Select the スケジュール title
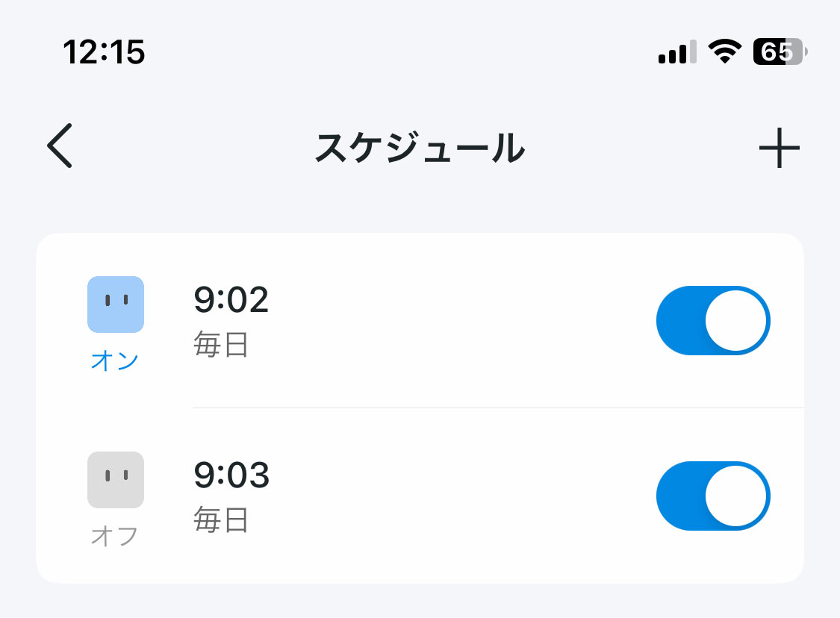This screenshot has width=840, height=618. pos(421,148)
